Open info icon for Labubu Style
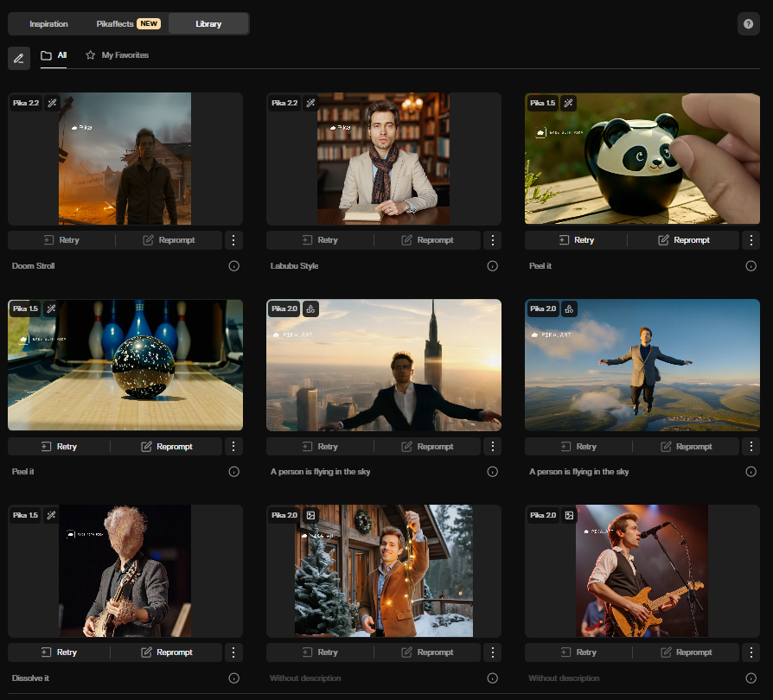The height and width of the screenshot is (700, 773). click(492, 266)
